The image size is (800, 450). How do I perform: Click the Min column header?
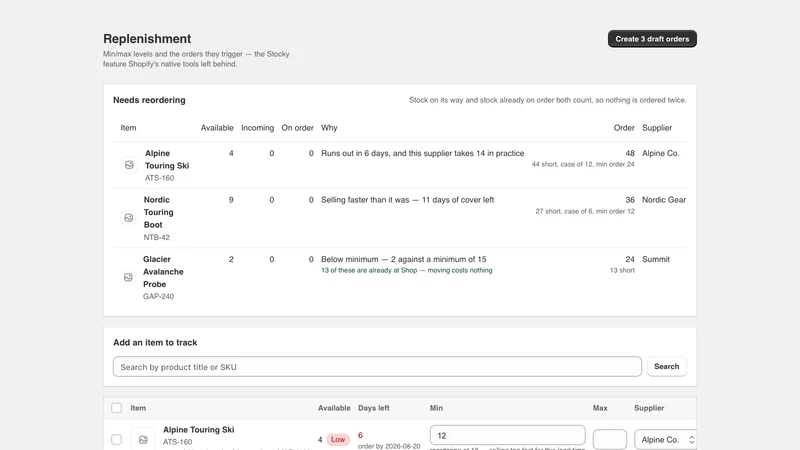tap(436, 408)
